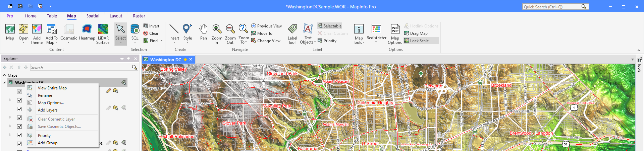Choose Rename in the context menu
644x151 pixels.
(62, 95)
